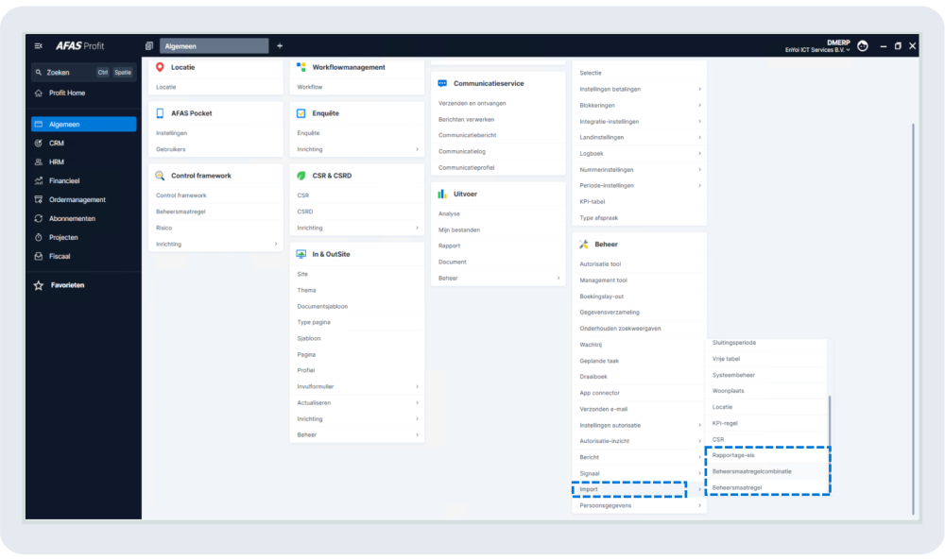The height and width of the screenshot is (560, 945).
Task: Click the Beheer tools icon
Action: [584, 244]
